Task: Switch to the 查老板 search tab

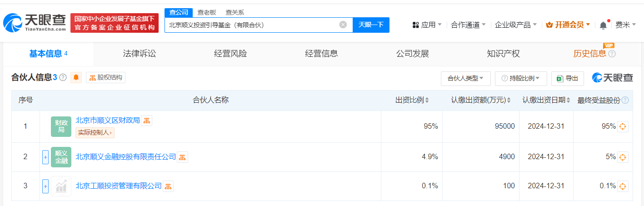Action: [x=207, y=12]
